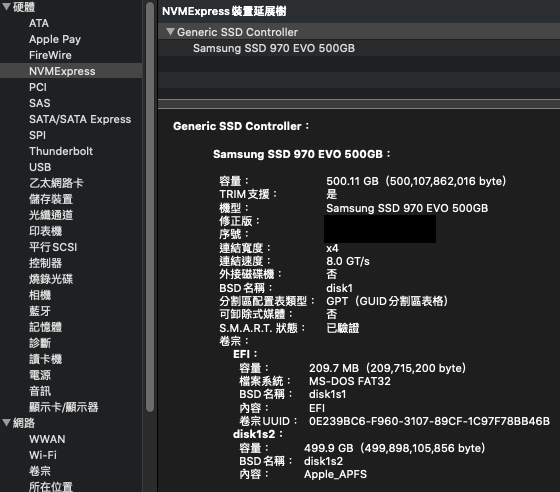Click the link speed value 8.0 GT/s
560x492 pixels.
(348, 261)
